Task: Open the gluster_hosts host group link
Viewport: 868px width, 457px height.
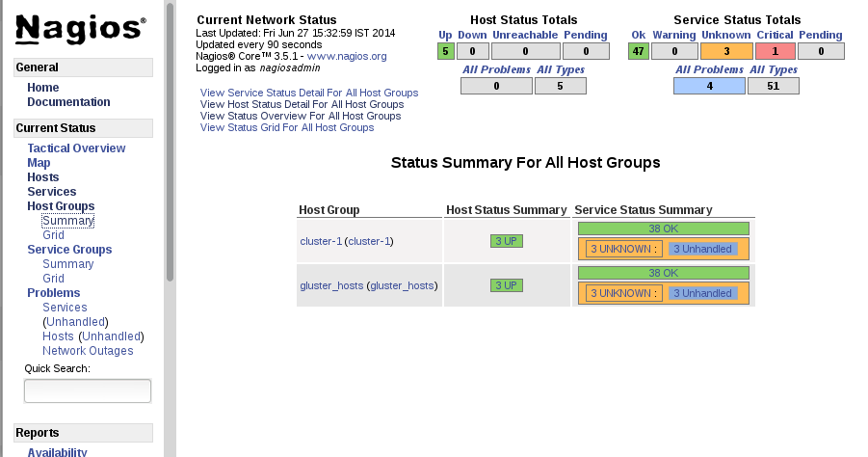Action: (330, 285)
